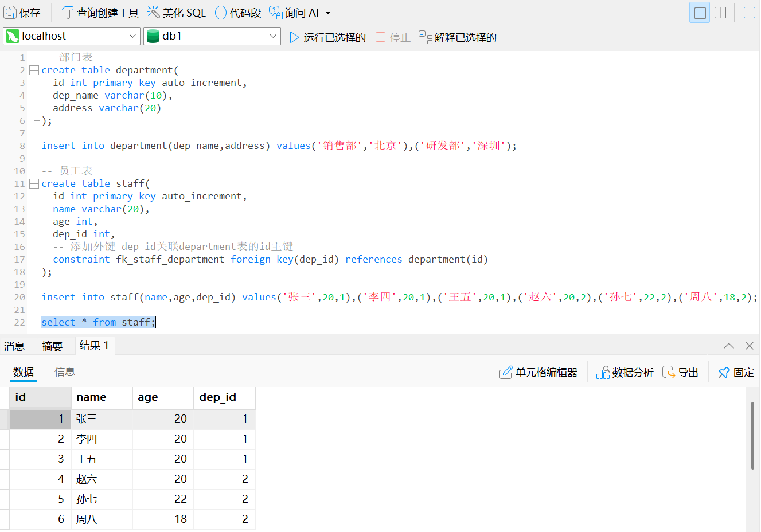Screen dimensions: 761x532
Task: Switch to the Messages (消息) tab
Action: coord(14,346)
